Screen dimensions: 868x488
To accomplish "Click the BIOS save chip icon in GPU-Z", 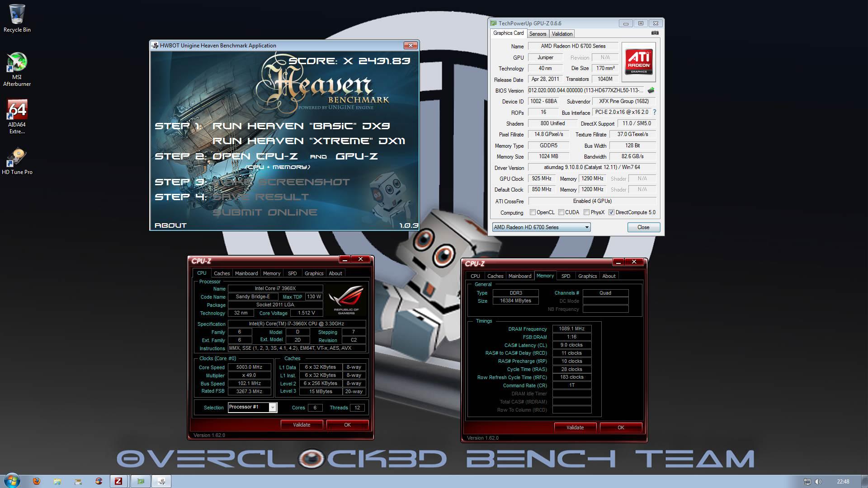I will 651,90.
